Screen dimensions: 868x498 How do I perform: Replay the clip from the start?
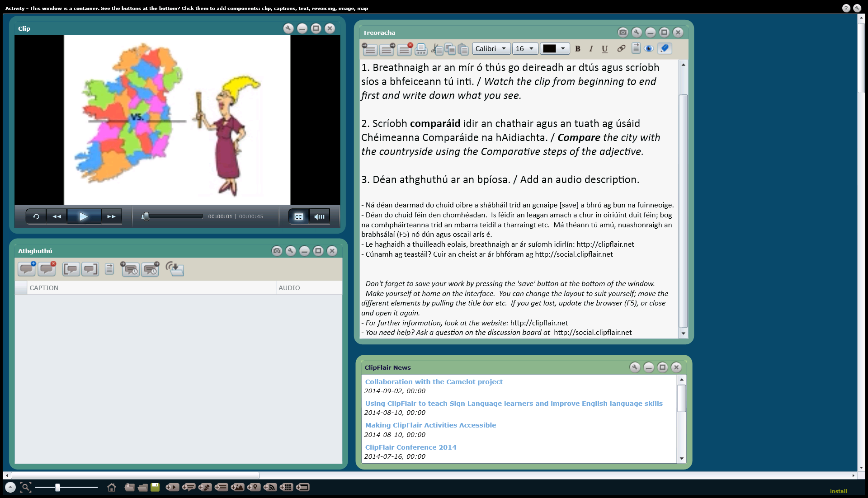(x=36, y=216)
